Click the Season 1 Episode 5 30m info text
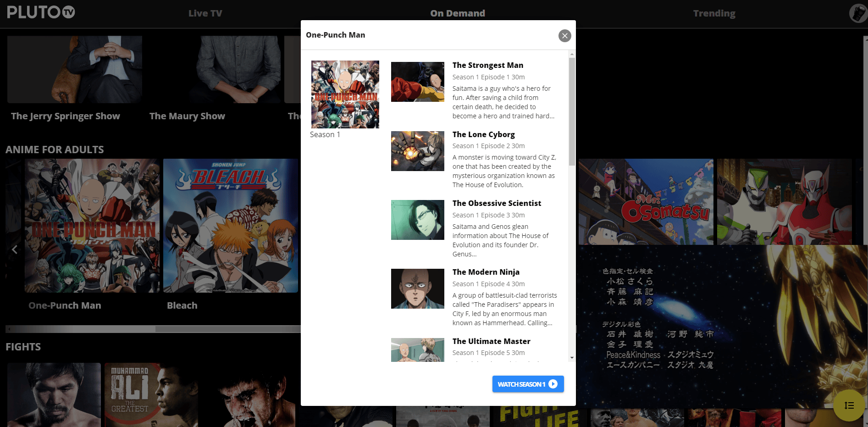The image size is (868, 427). [489, 353]
